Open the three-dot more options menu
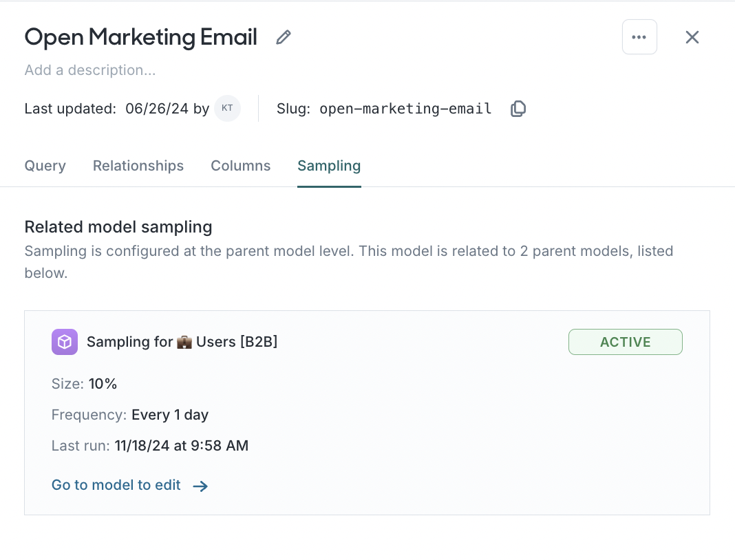 (639, 37)
